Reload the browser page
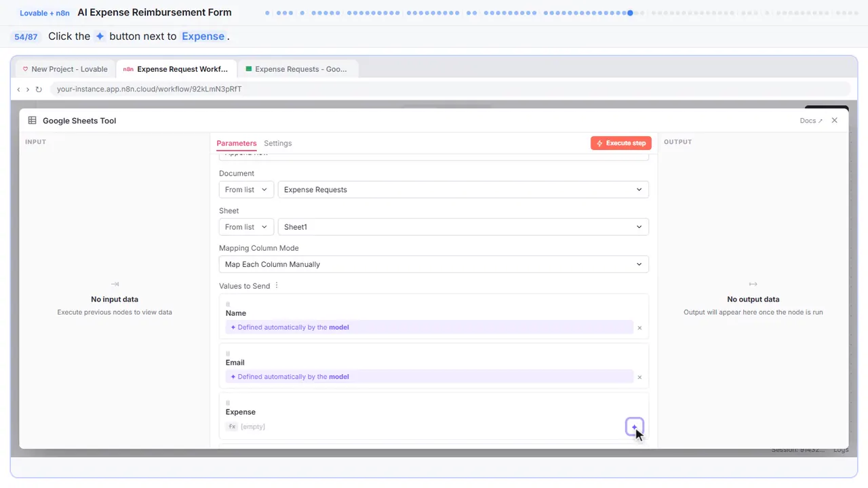The height and width of the screenshot is (488, 868). 39,89
